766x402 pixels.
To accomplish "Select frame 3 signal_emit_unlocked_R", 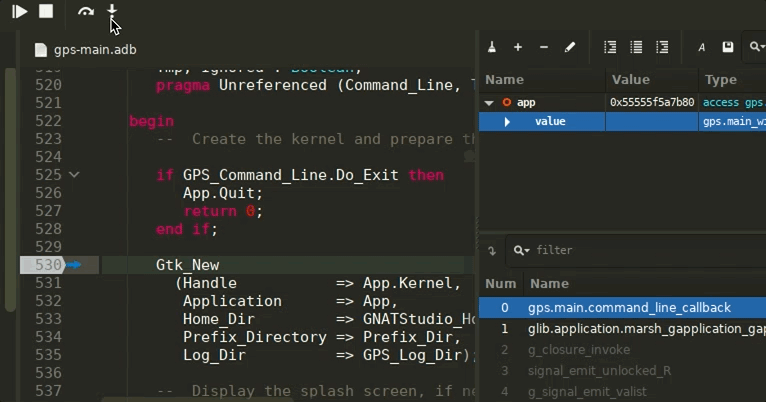I will coord(622,371).
